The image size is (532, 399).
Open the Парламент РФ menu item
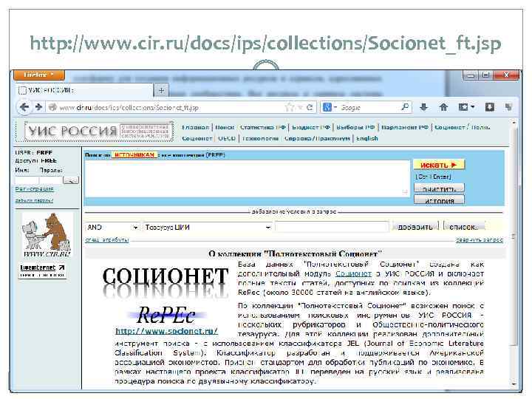[405, 127]
